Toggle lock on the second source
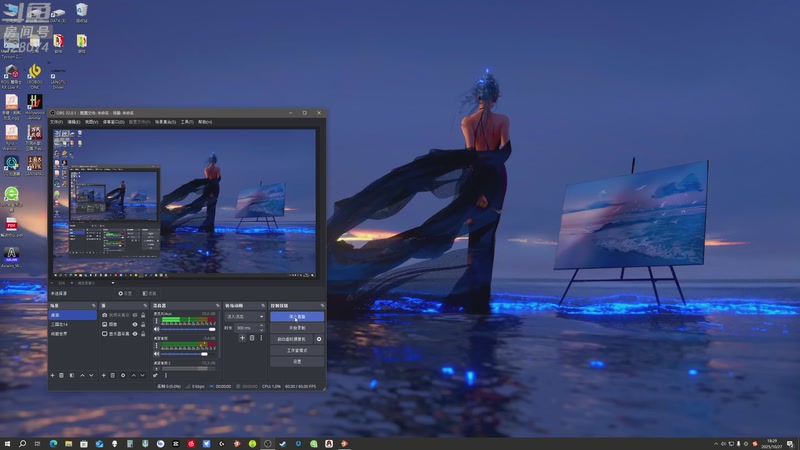The width and height of the screenshot is (800, 450). [143, 324]
